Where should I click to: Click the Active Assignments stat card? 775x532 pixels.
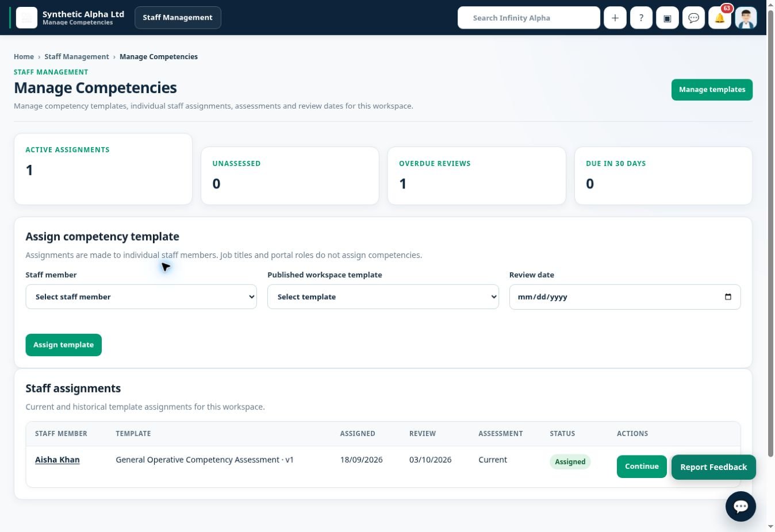[103, 169]
